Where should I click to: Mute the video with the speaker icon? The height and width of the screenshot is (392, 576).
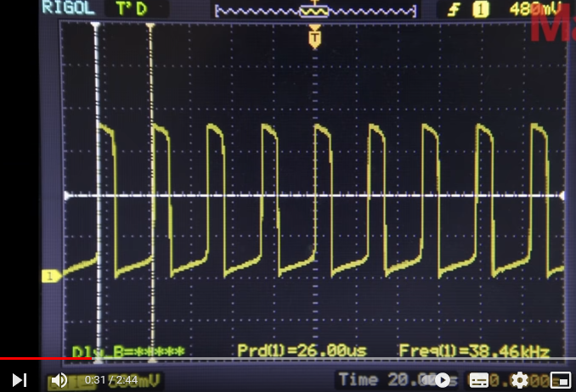point(59,379)
